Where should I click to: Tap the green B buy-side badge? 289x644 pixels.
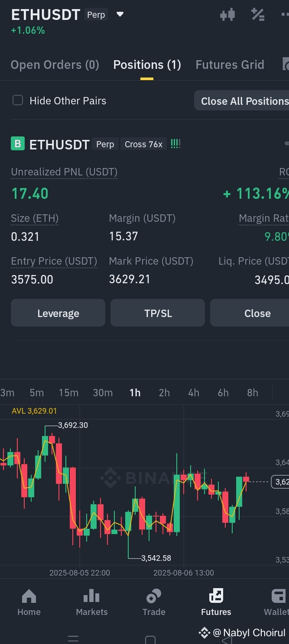(18, 143)
